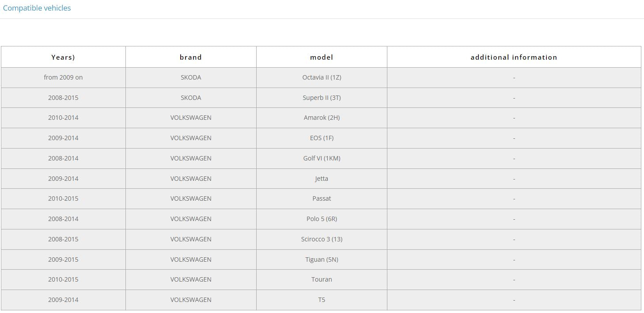Click the T5 model cell
644x313 pixels.
tap(322, 300)
